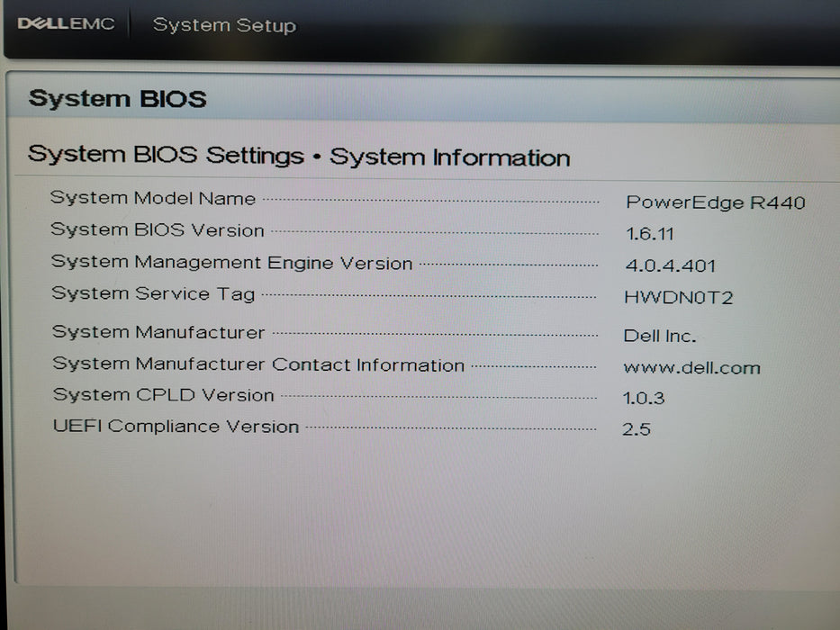840x630 pixels.
Task: Select the UEFI Compliance Version label
Action: point(176,427)
